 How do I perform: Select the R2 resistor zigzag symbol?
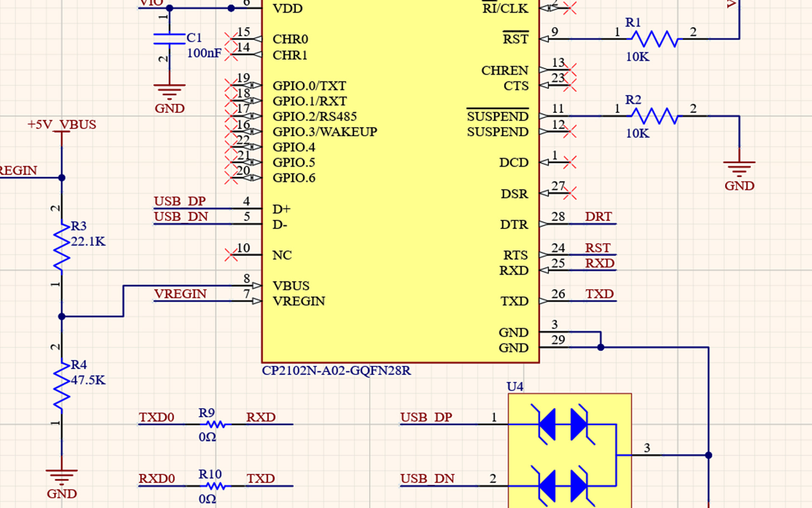point(655,116)
